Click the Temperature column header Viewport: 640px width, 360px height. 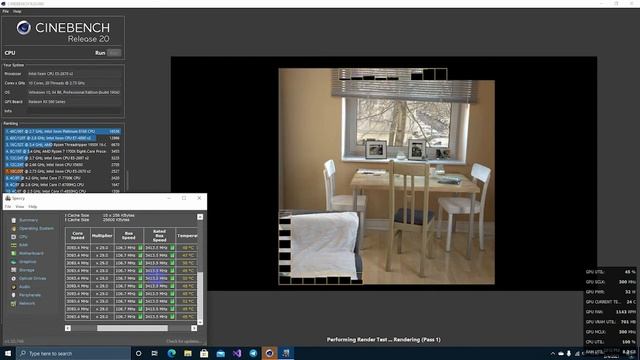pyautogui.click(x=187, y=236)
